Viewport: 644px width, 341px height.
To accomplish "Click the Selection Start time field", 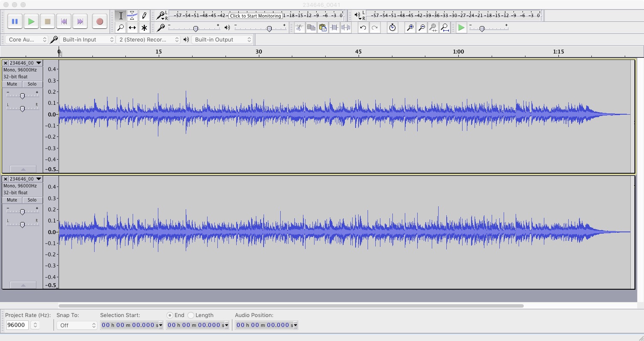I will pyautogui.click(x=128, y=325).
